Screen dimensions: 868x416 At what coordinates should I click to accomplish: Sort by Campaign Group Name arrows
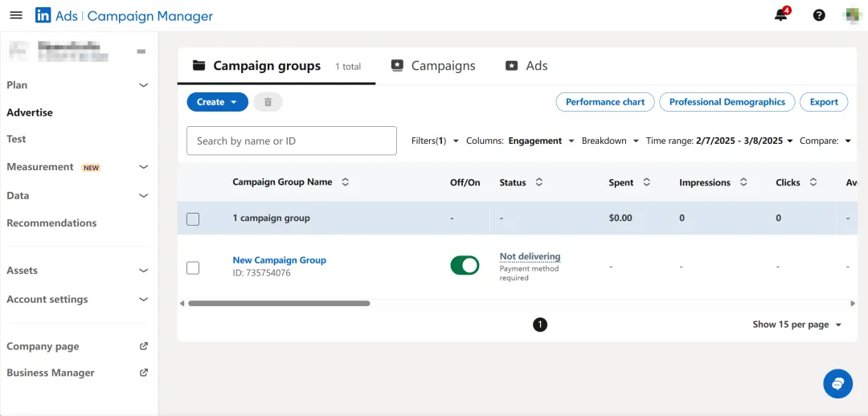pos(346,182)
